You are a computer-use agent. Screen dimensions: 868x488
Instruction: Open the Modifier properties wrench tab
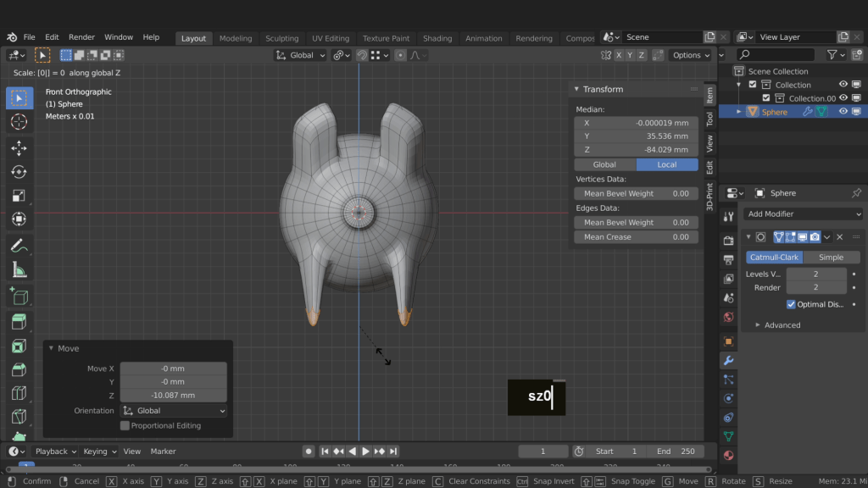(728, 360)
